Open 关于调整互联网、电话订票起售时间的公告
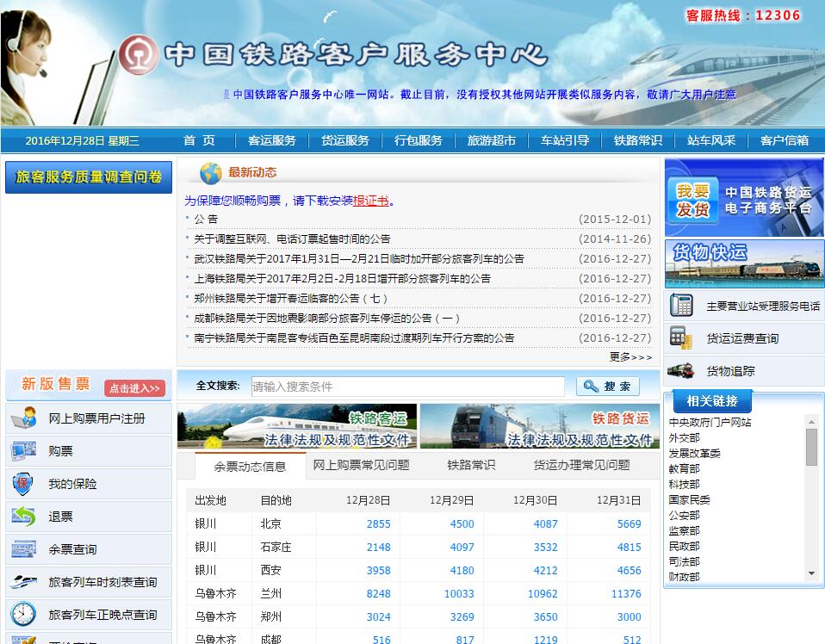825x644 pixels. (x=292, y=238)
